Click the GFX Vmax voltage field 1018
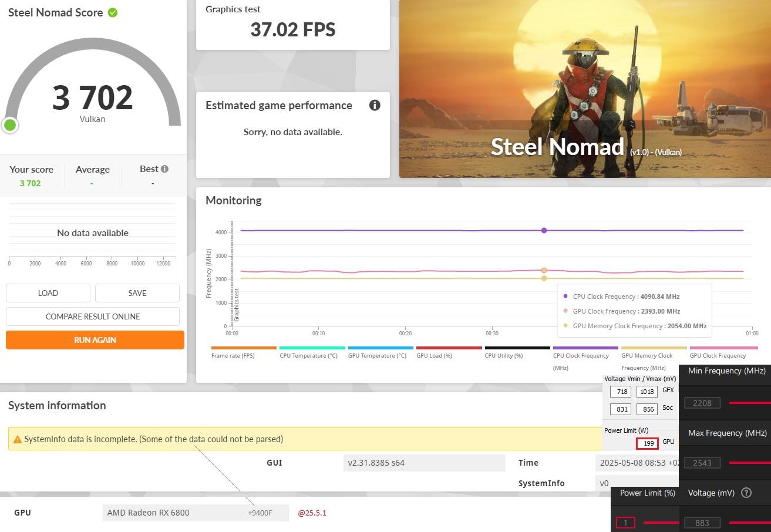The height and width of the screenshot is (532, 771). click(647, 392)
